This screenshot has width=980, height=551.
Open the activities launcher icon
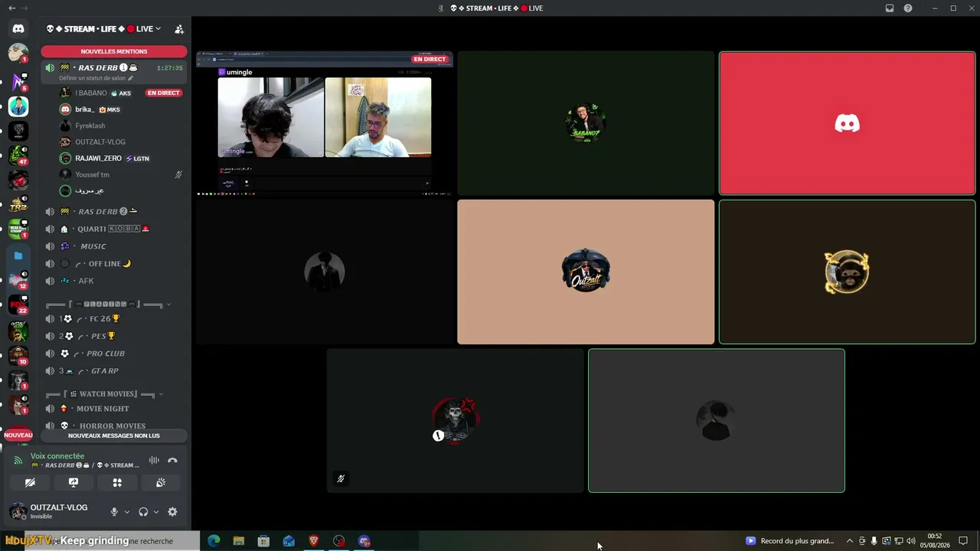point(117,483)
